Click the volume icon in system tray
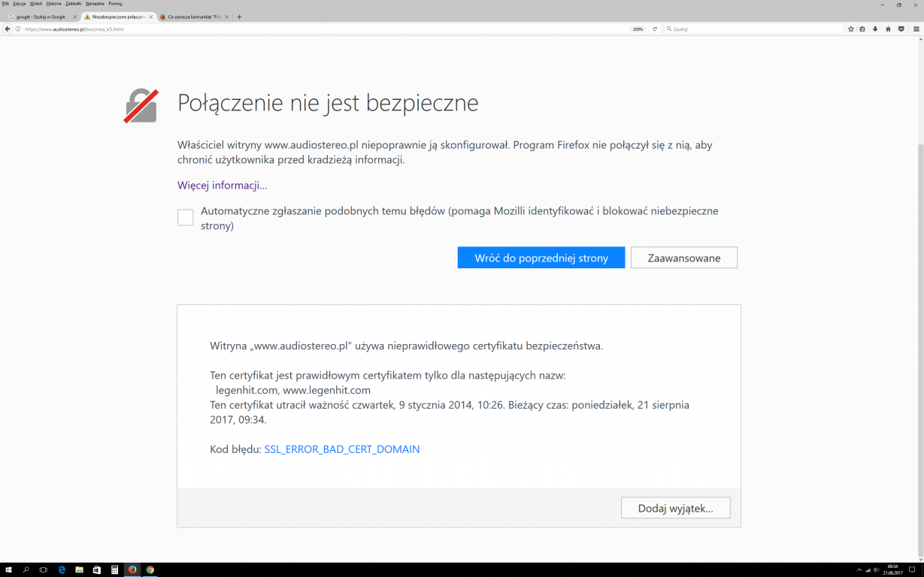The image size is (924, 577). 875,570
